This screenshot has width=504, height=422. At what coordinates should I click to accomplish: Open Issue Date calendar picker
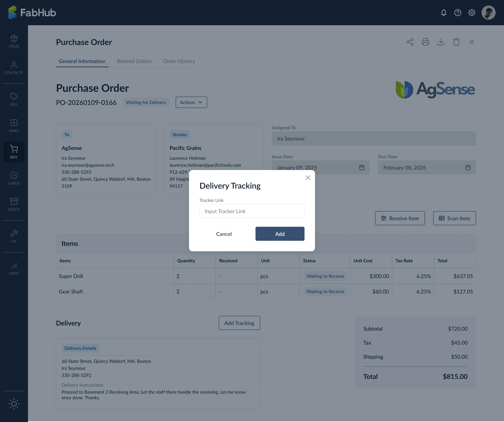362,167
